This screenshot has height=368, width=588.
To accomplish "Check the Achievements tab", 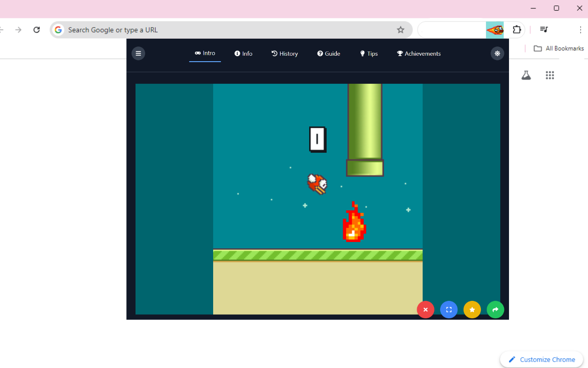I will pos(418,53).
